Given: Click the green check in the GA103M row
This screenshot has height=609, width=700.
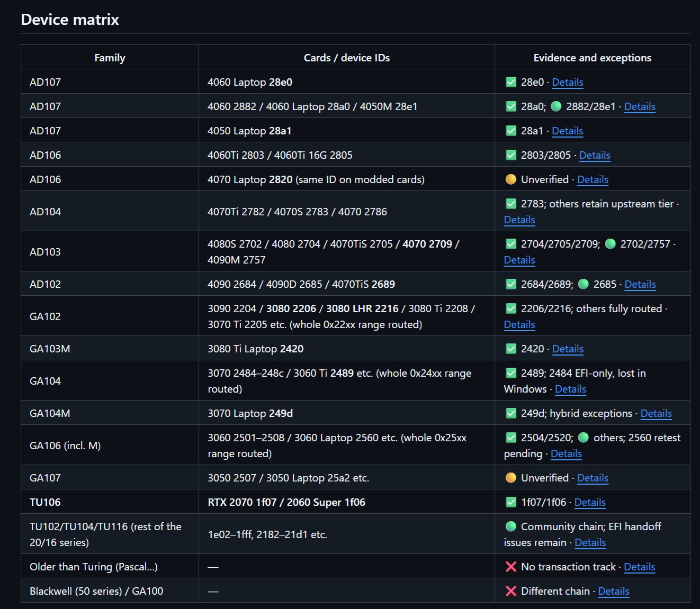Looking at the screenshot, I should coord(511,349).
